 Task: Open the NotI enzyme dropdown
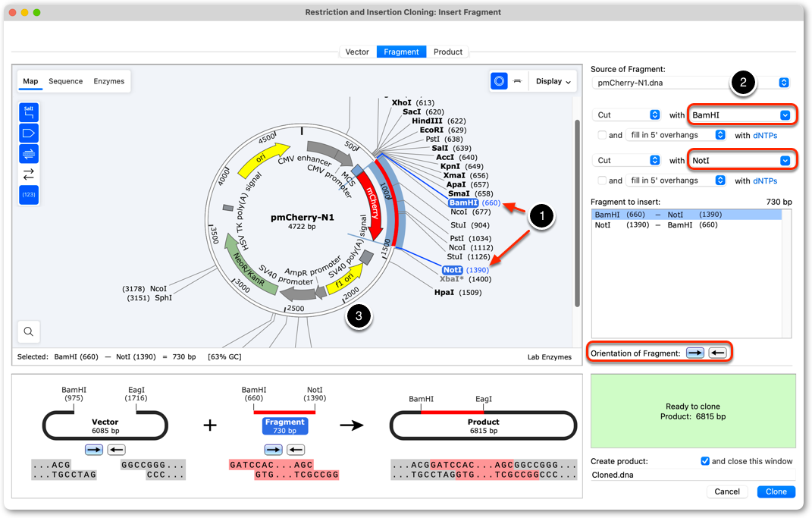click(x=741, y=161)
